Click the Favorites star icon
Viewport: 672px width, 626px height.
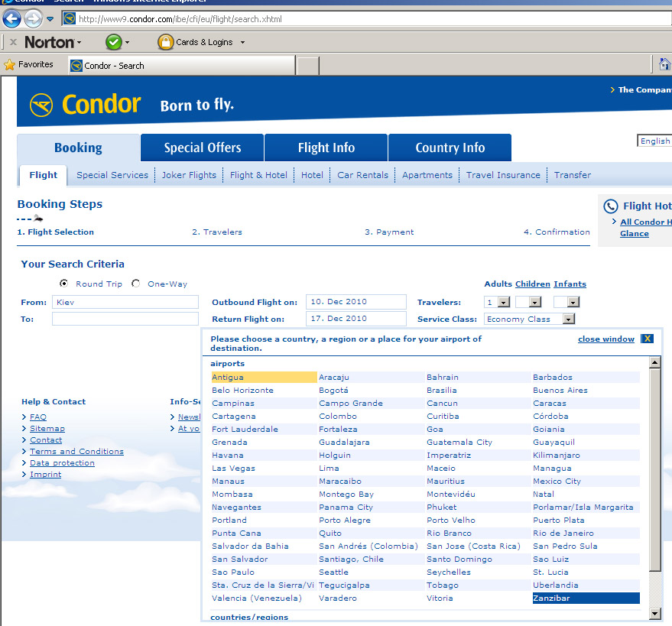pos(9,65)
